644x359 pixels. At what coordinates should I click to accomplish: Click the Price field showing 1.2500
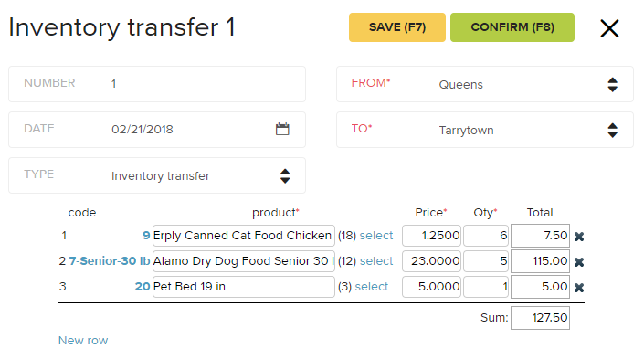tap(432, 236)
